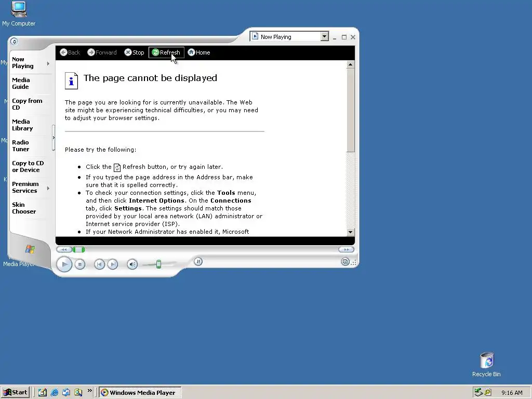Click "The page cannot be displayed" heading
This screenshot has height=399, width=532.
pos(150,78)
